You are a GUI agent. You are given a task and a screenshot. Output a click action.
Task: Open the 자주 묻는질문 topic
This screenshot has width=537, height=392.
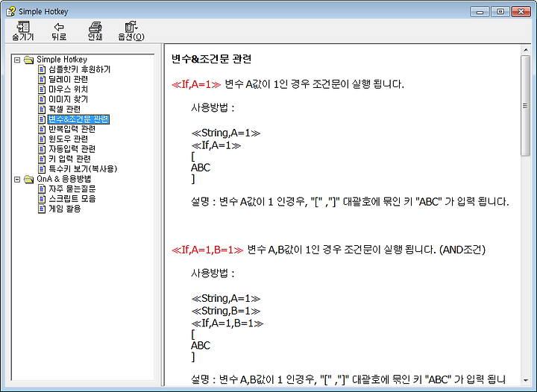point(72,189)
